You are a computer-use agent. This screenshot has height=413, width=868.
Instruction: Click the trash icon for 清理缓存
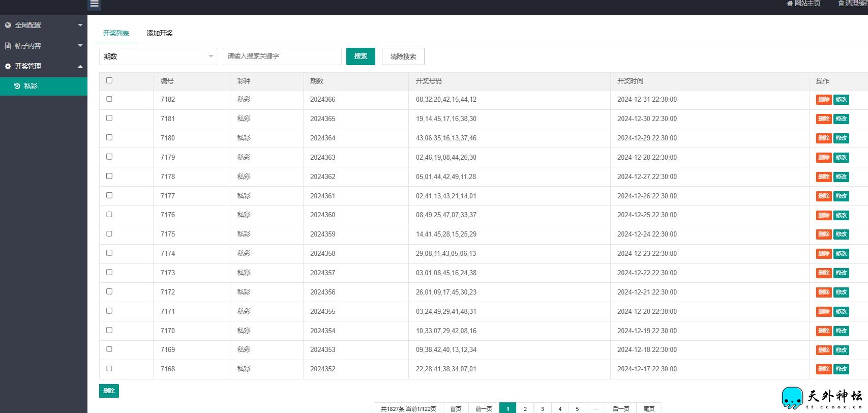coord(841,3)
